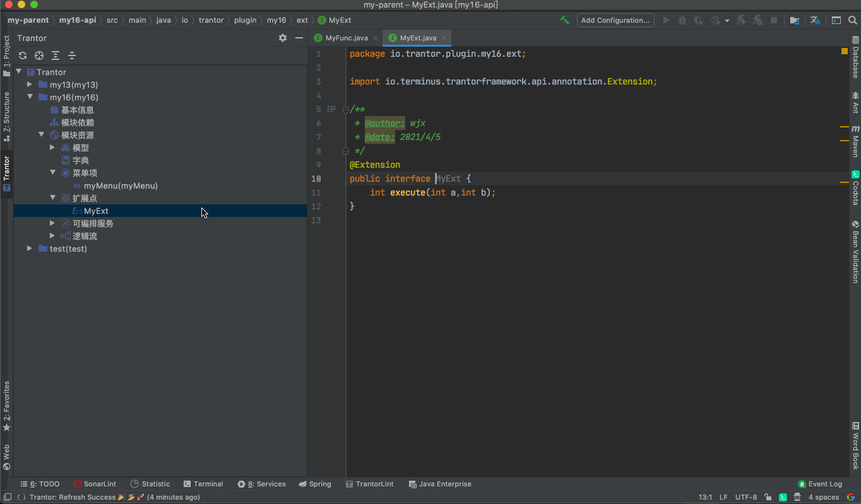This screenshot has width=861, height=504.
Task: Open the Add Configuration dialog
Action: (615, 20)
